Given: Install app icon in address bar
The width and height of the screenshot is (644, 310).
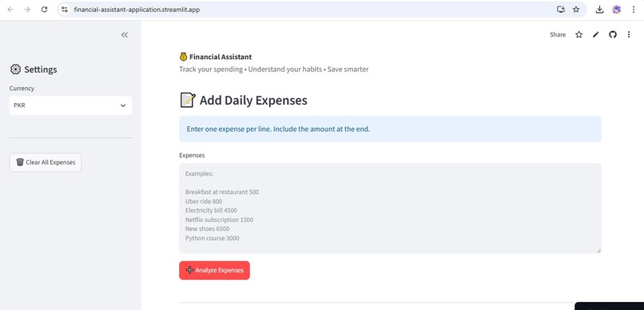Looking at the screenshot, I should pos(561,10).
